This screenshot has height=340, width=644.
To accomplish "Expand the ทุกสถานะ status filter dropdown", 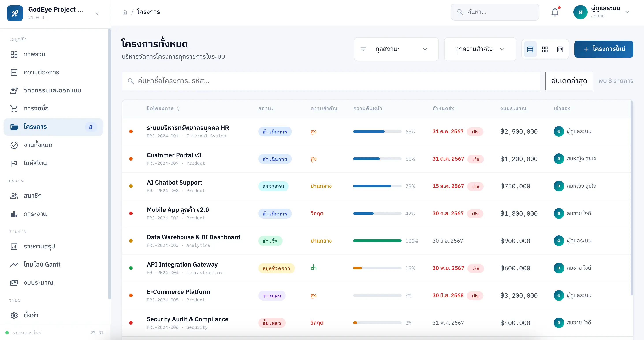I will tap(396, 49).
